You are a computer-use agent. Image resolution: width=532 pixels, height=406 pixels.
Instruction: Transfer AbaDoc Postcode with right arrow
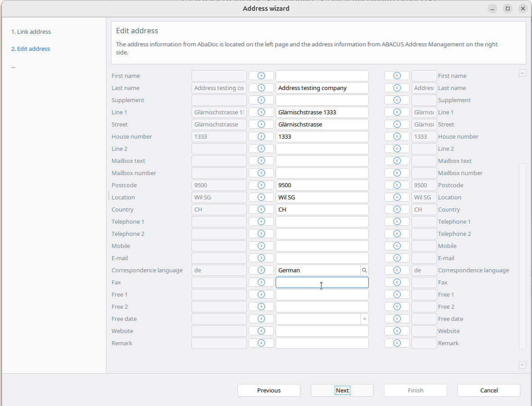click(261, 185)
